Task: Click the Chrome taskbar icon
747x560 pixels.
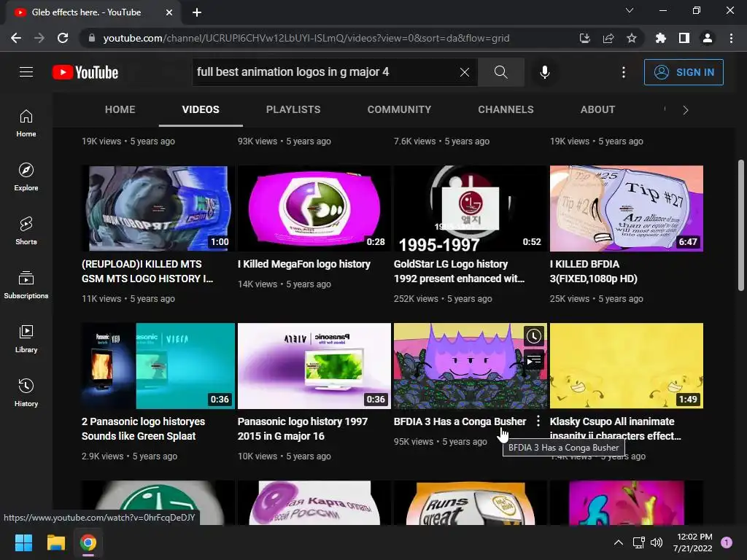Action: point(88,542)
